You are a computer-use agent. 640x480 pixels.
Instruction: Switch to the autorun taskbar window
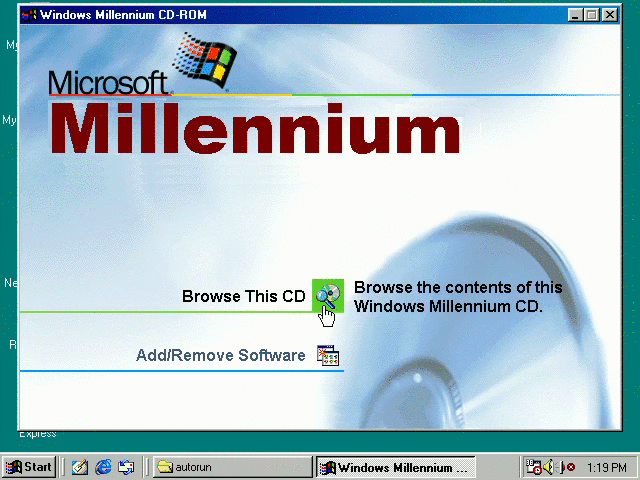233,467
